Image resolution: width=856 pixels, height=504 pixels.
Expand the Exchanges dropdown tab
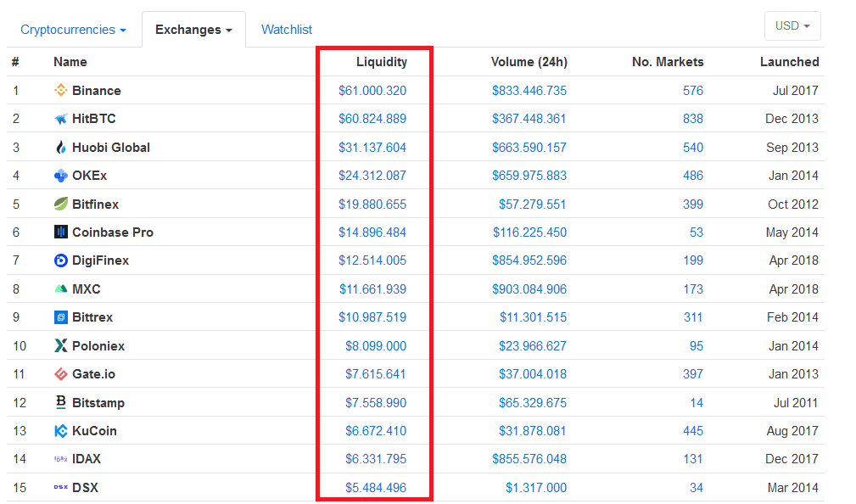[x=193, y=30]
